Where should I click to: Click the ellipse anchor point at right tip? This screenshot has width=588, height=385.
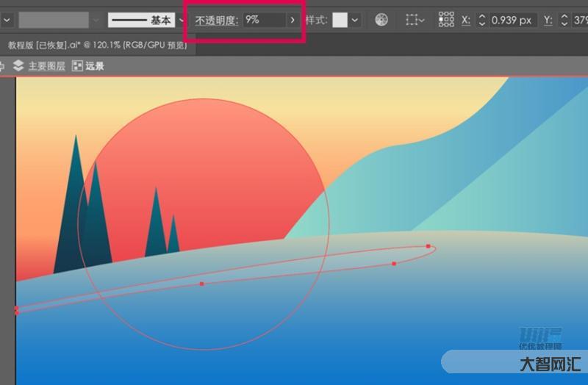(x=429, y=246)
